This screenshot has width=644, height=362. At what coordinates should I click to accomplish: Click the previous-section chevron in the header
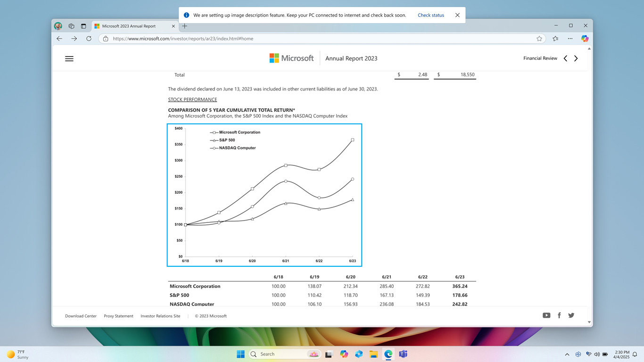pyautogui.click(x=565, y=58)
